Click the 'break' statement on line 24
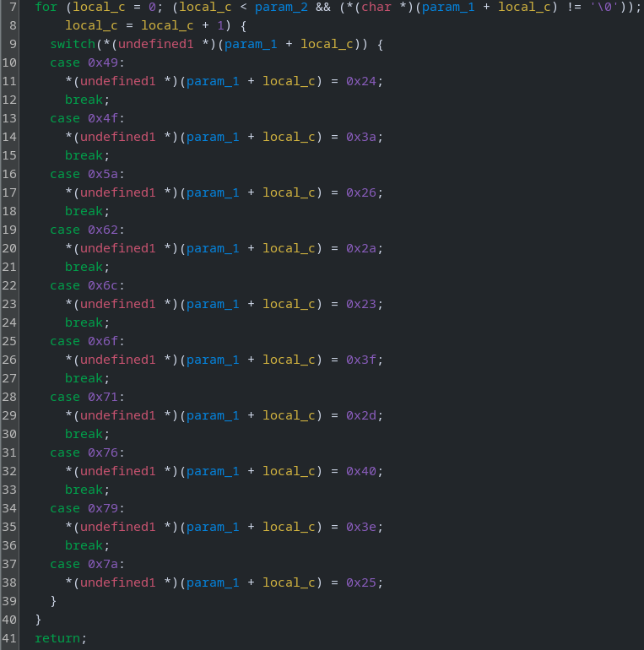The height and width of the screenshot is (650, 644). click(x=84, y=322)
